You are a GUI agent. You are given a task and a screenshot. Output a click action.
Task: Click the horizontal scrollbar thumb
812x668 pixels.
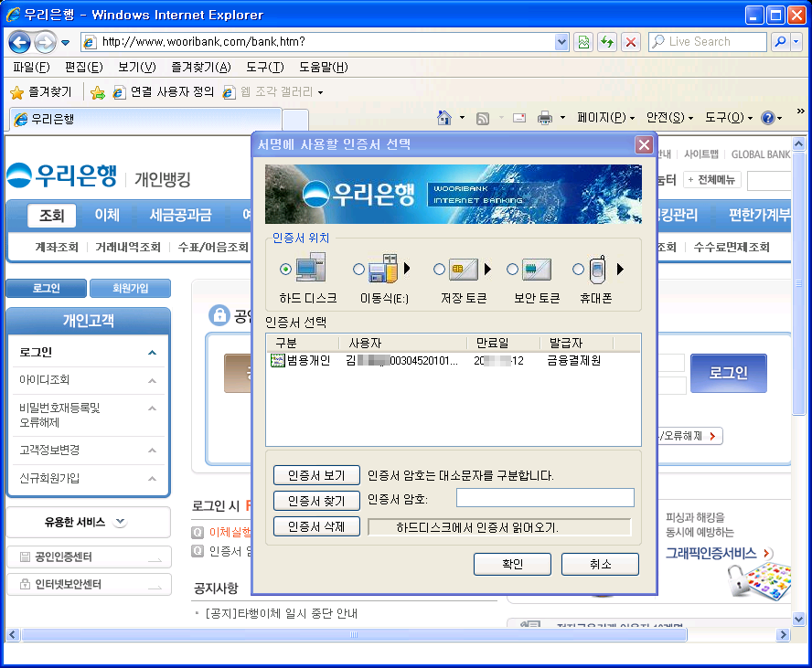point(354,635)
